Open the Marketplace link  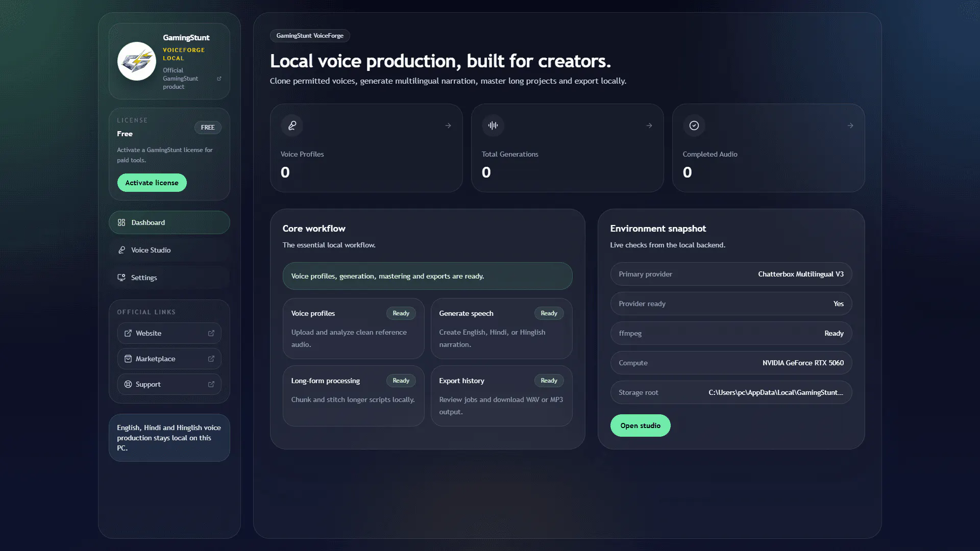(x=169, y=359)
